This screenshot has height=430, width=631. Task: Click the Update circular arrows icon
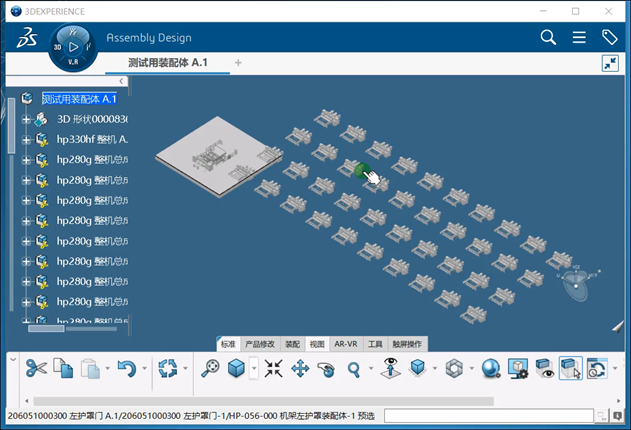pos(168,368)
